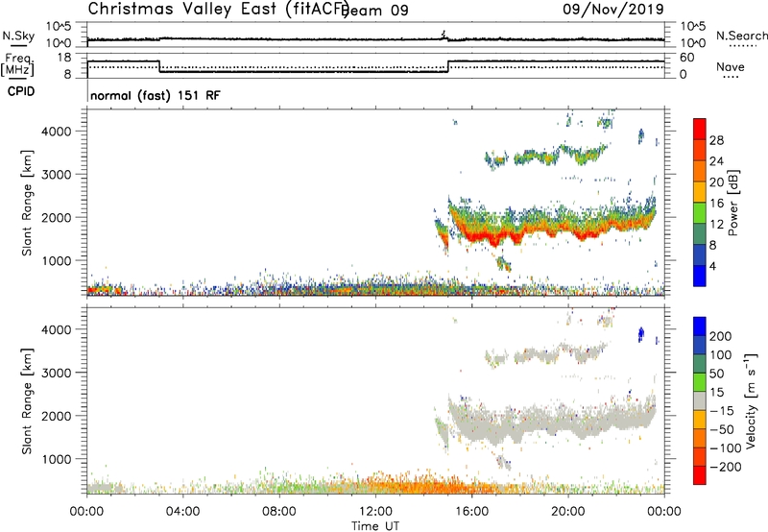
Task: Click the gray segment of velocity color bar
Action: pyautogui.click(x=700, y=400)
